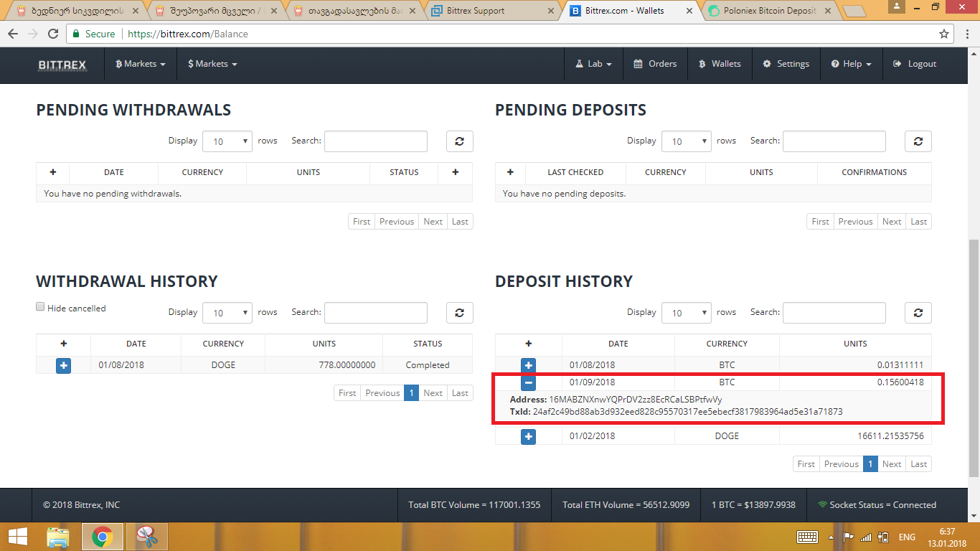The width and height of the screenshot is (980, 551).
Task: Expand the 01/08/2018 BTC deposit row
Action: (528, 365)
